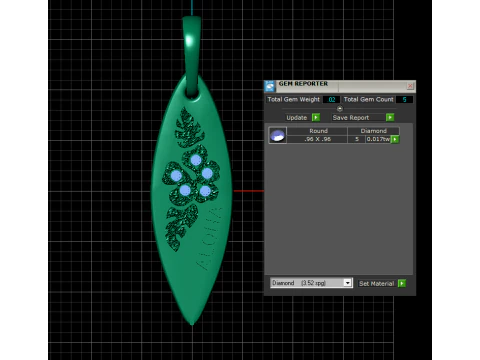Close the Gem Reporter panel
The height and width of the screenshot is (360, 480).
pyautogui.click(x=410, y=86)
